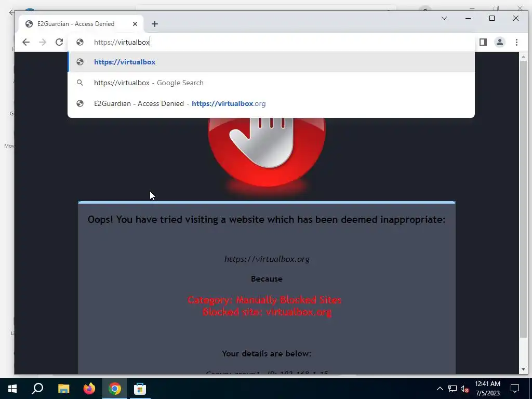Maximize the Chrome window
532x399 pixels.
[x=492, y=18]
